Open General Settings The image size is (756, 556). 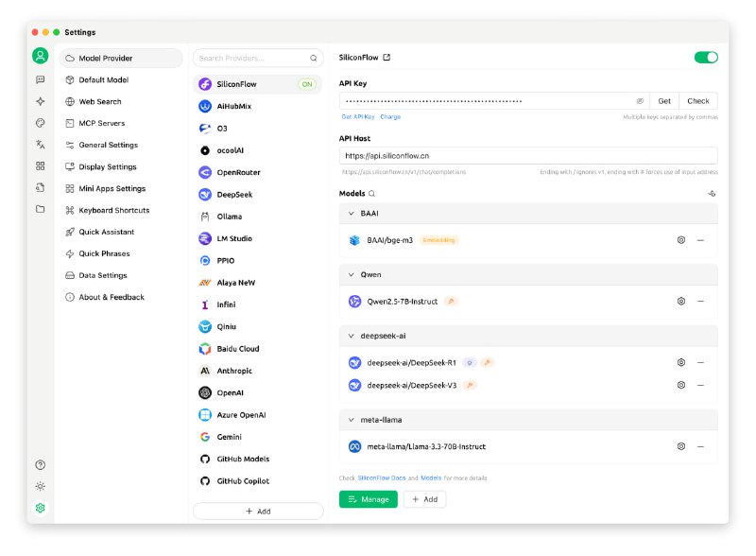[121, 146]
